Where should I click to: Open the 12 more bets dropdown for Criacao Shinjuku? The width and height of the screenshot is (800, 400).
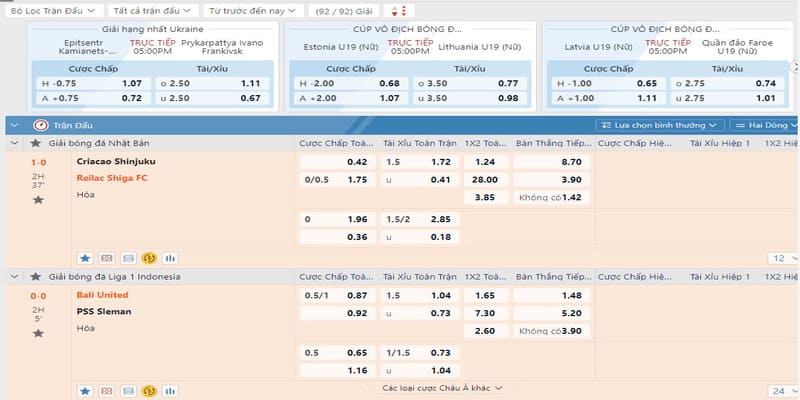783,258
